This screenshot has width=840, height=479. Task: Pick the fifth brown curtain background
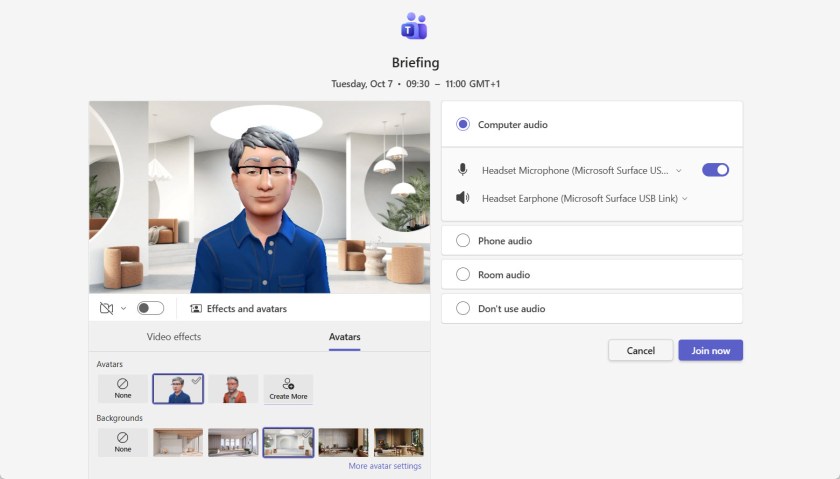[343, 443]
